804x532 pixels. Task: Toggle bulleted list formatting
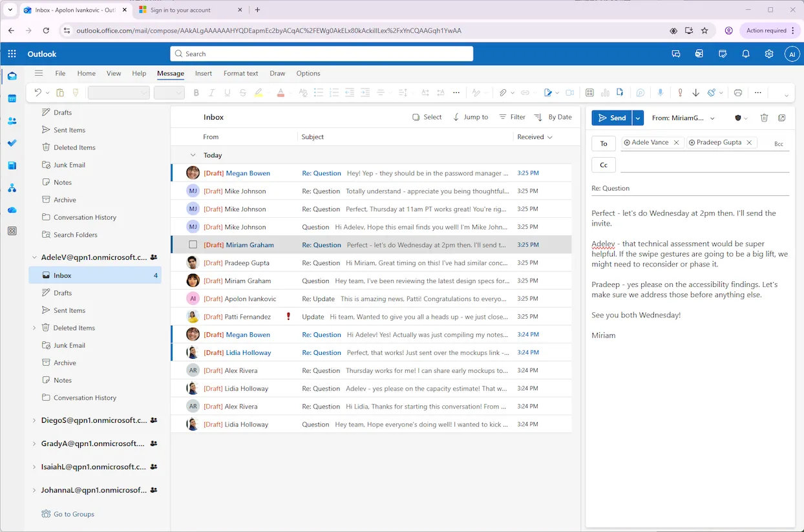click(319, 92)
